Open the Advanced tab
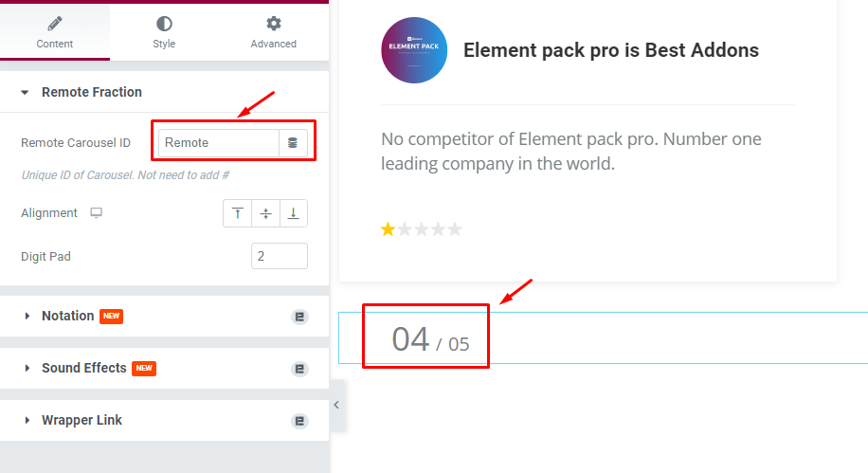 [274, 31]
